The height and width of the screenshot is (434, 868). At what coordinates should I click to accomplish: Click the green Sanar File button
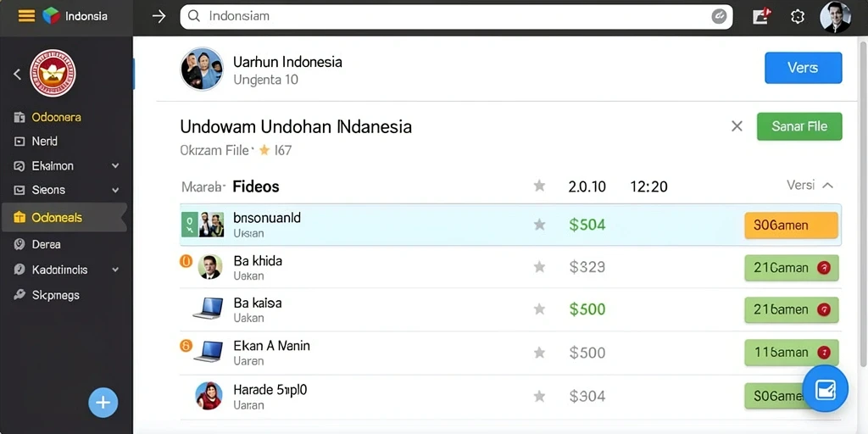pos(799,126)
